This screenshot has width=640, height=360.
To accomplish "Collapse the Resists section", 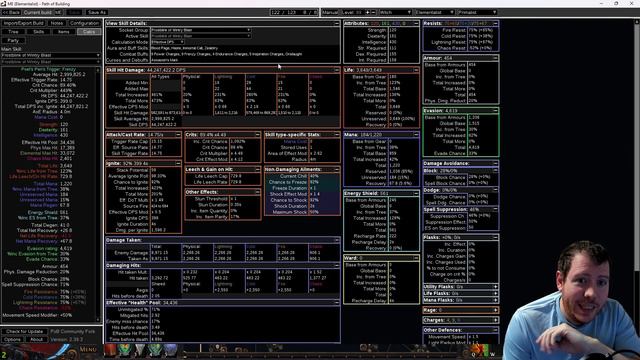I will coord(495,23).
